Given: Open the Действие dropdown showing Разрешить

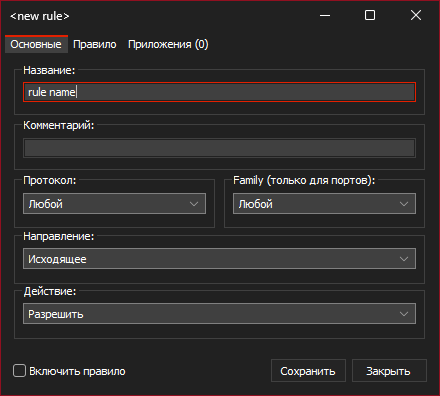Looking at the screenshot, I should (x=219, y=314).
